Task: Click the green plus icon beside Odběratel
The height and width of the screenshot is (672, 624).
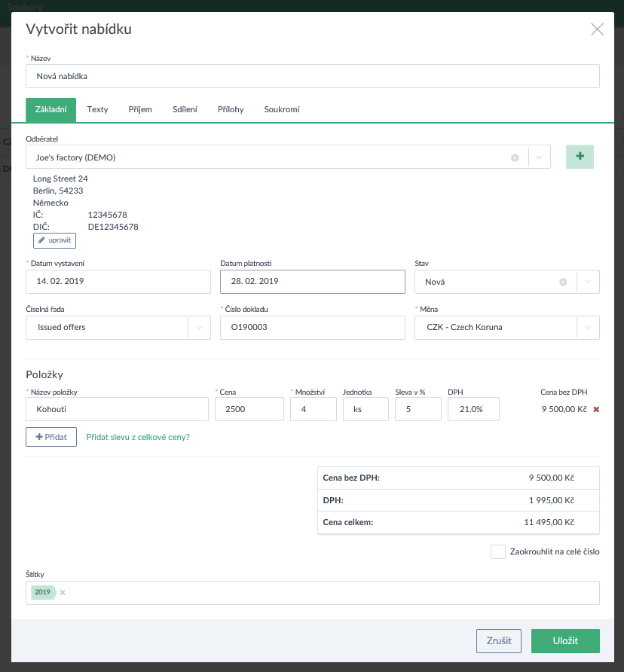Action: [580, 157]
